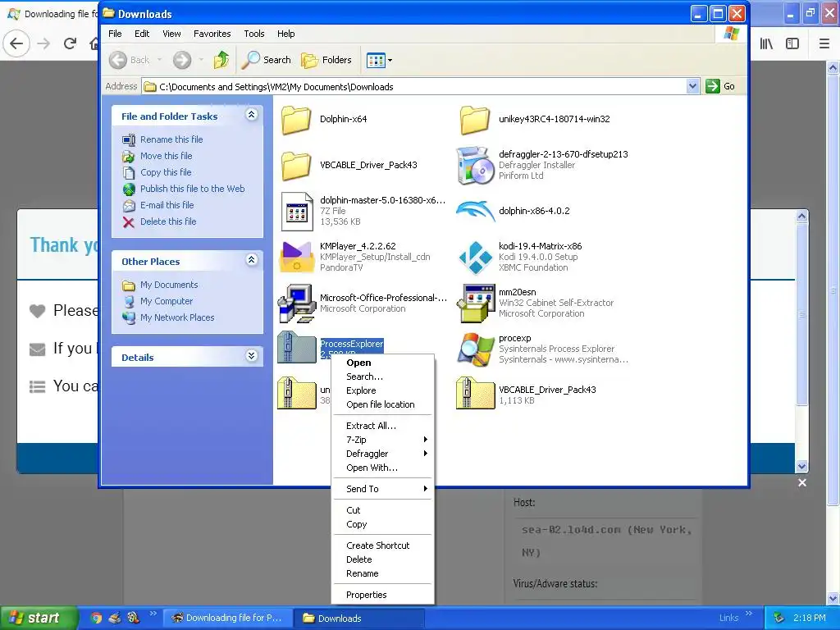The image size is (840, 630).
Task: Open the Dolphin-x64 folder icon
Action: point(296,119)
